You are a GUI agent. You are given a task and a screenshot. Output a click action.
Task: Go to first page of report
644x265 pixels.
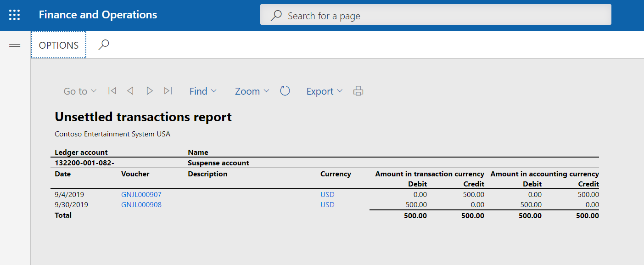(112, 91)
